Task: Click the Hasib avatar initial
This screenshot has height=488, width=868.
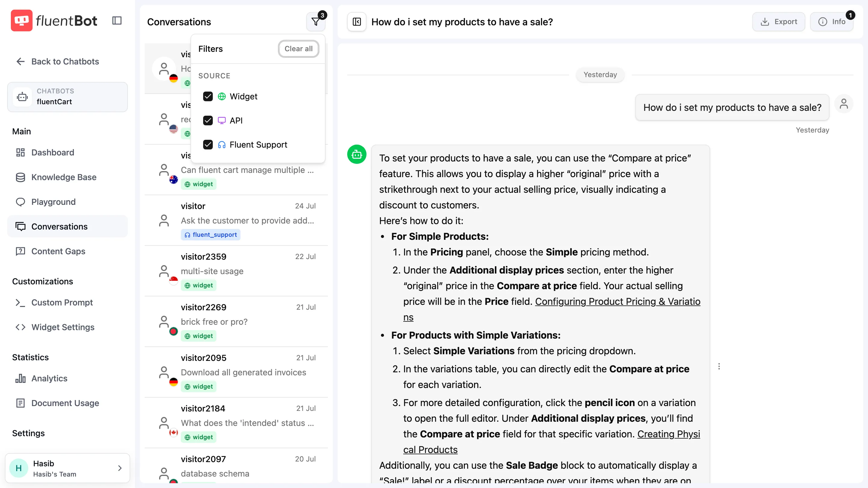Action: [x=18, y=468]
